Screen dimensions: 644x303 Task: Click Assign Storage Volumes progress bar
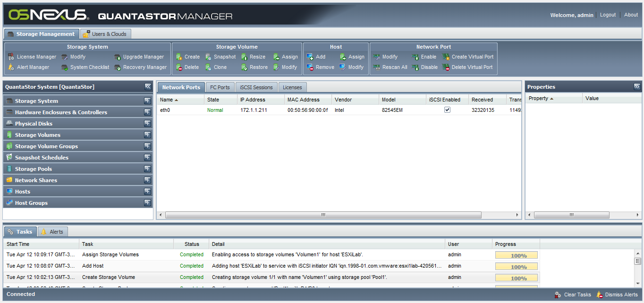[517, 255]
